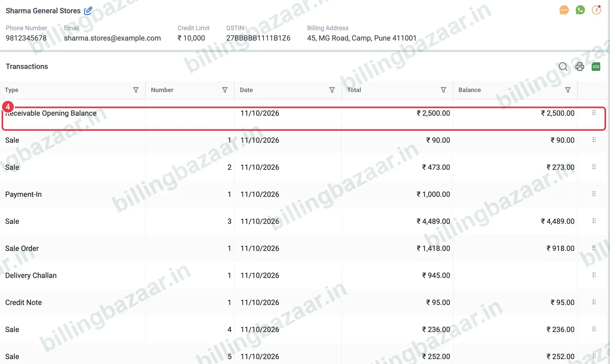
Task: Click the ₹ 1,000.00 Payment-In total
Action: 433,194
